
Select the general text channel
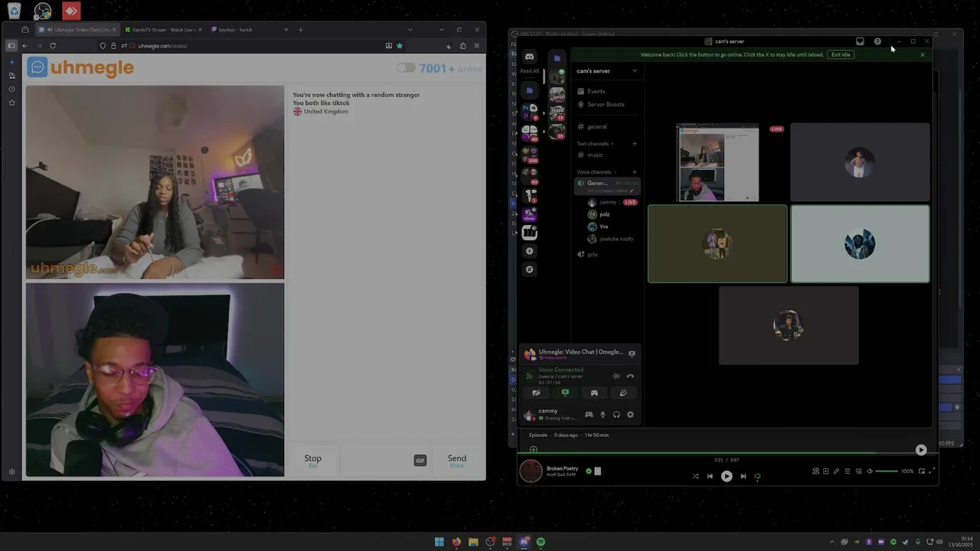tap(597, 127)
